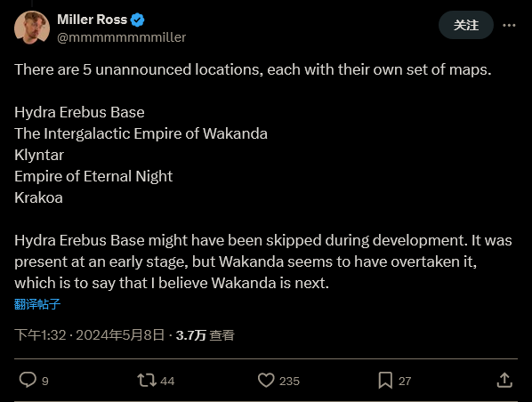Screen dimensions: 532x402
Task: Open the share upload icon
Action: 504,380
